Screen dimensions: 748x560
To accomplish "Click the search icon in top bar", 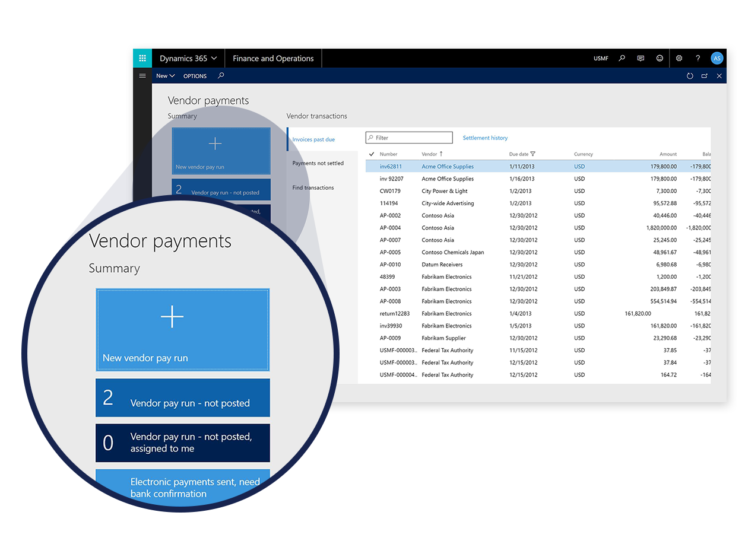I will [622, 58].
